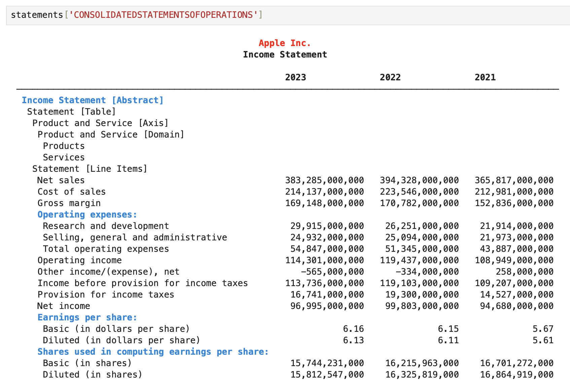Select Diluted EPS 2023 value 6.13
570x392 pixels.
(x=353, y=340)
